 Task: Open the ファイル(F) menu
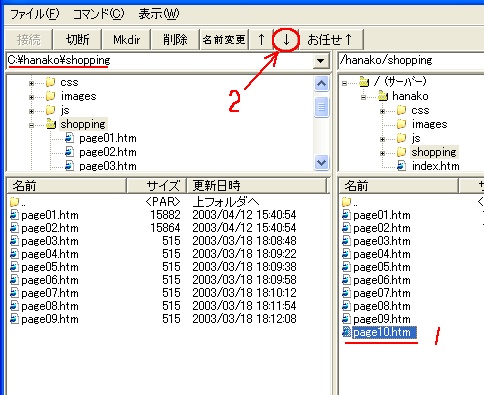[35, 14]
